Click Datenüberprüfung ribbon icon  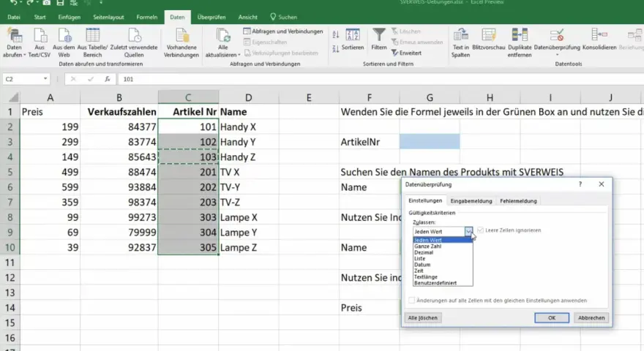(x=557, y=36)
